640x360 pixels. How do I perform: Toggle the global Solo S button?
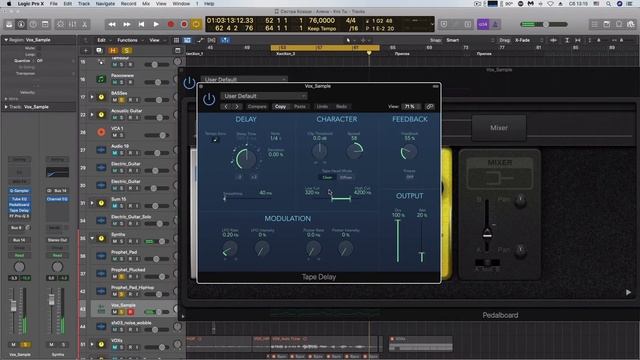(x=126, y=51)
